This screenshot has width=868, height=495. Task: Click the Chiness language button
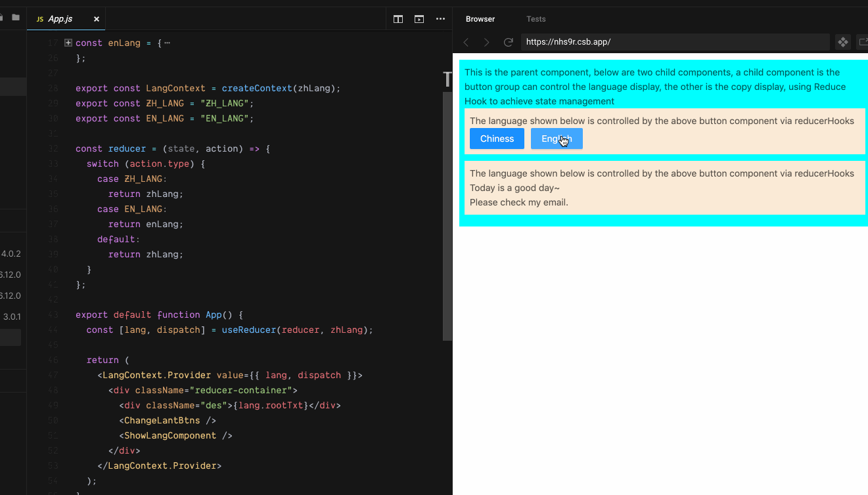[x=497, y=139]
